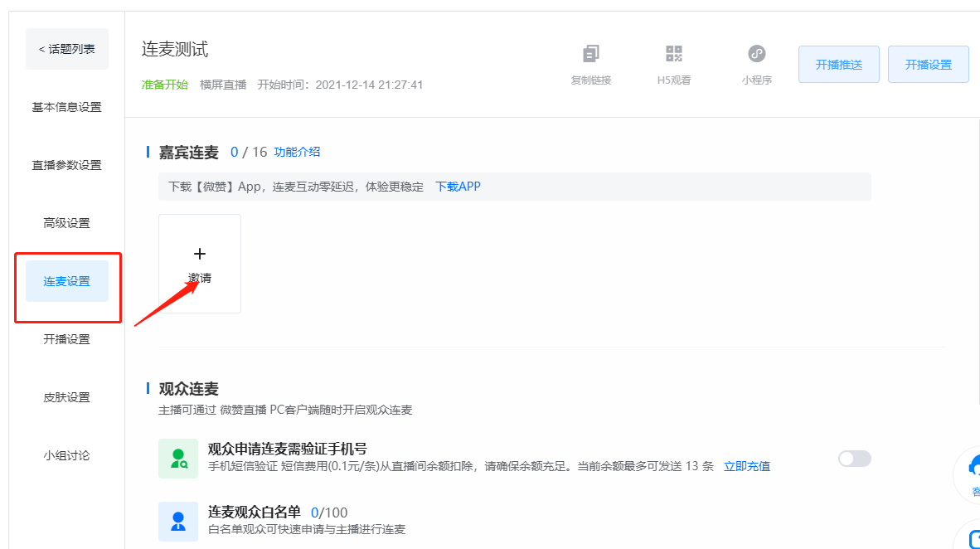980x549 pixels.
Task: Click the 开播推送 button
Action: [x=839, y=65]
